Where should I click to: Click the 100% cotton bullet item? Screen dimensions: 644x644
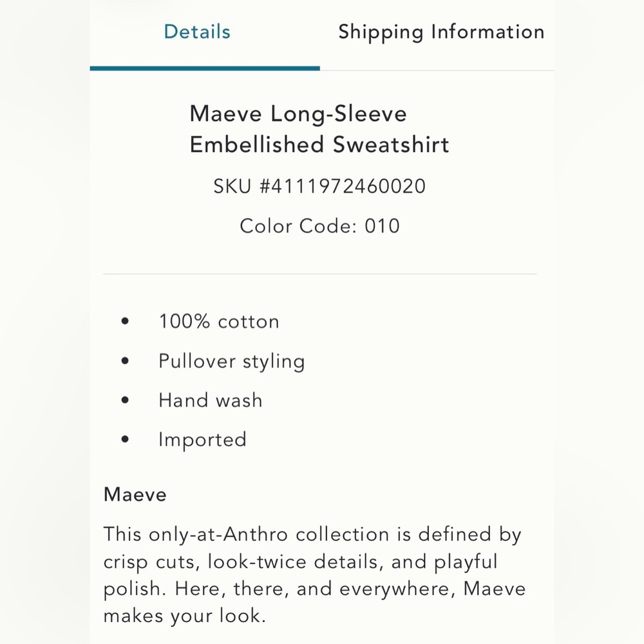[219, 321]
